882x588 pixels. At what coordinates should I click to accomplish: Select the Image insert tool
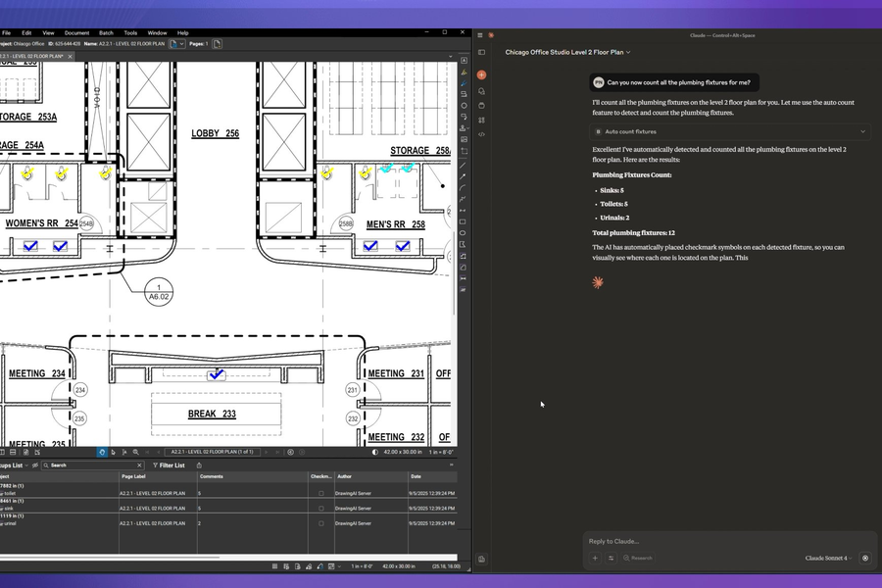tap(465, 139)
